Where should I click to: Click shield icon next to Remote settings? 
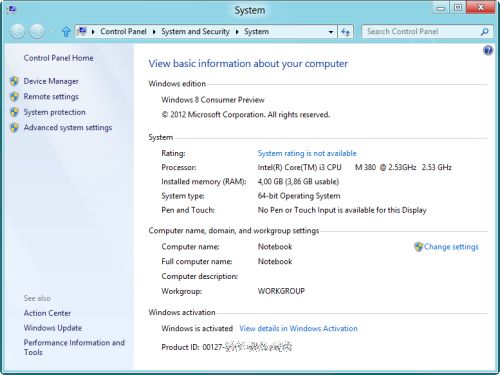point(14,96)
